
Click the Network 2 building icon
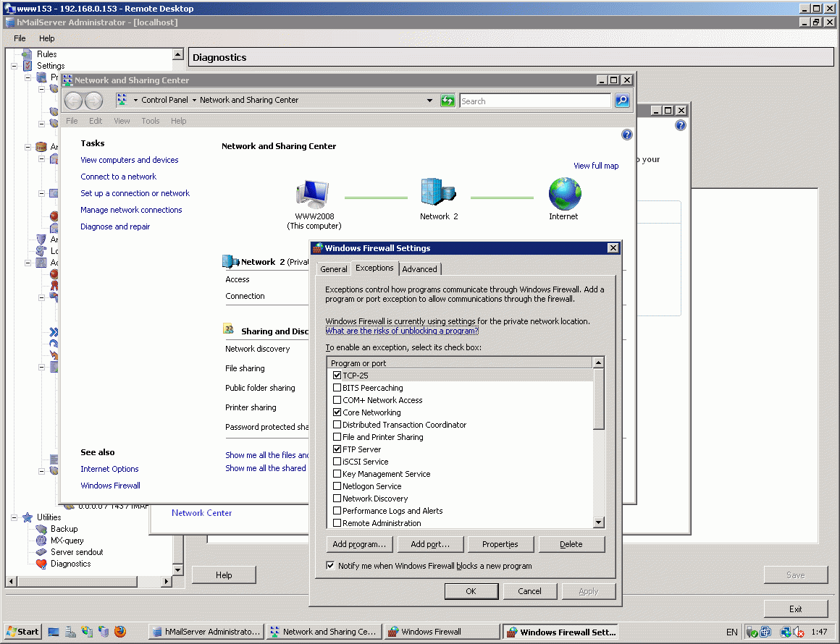[438, 192]
